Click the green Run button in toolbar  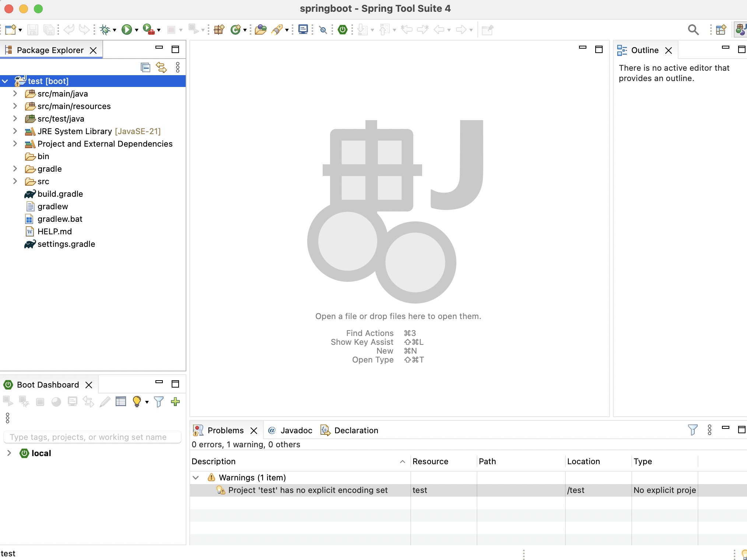click(x=127, y=29)
